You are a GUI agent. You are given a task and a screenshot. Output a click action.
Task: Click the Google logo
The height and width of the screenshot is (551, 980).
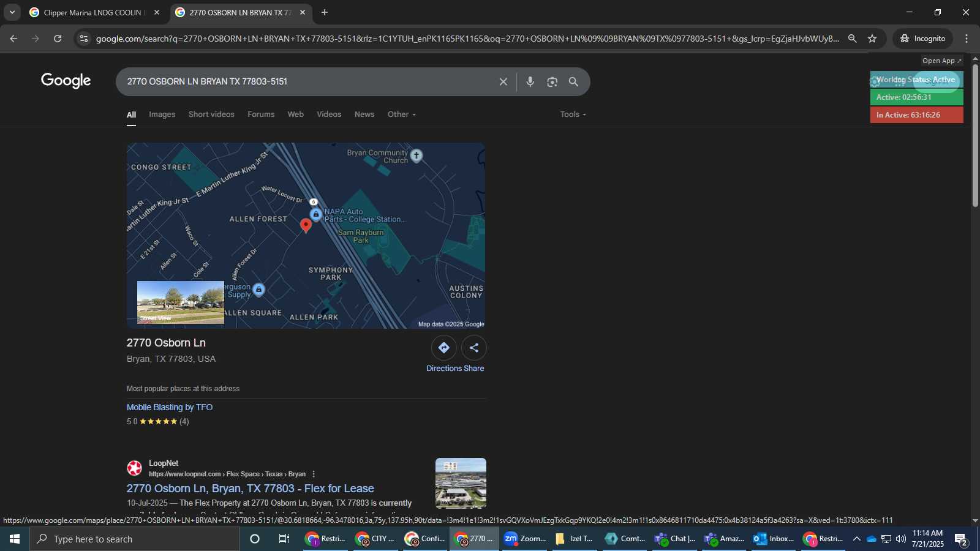coord(66,81)
